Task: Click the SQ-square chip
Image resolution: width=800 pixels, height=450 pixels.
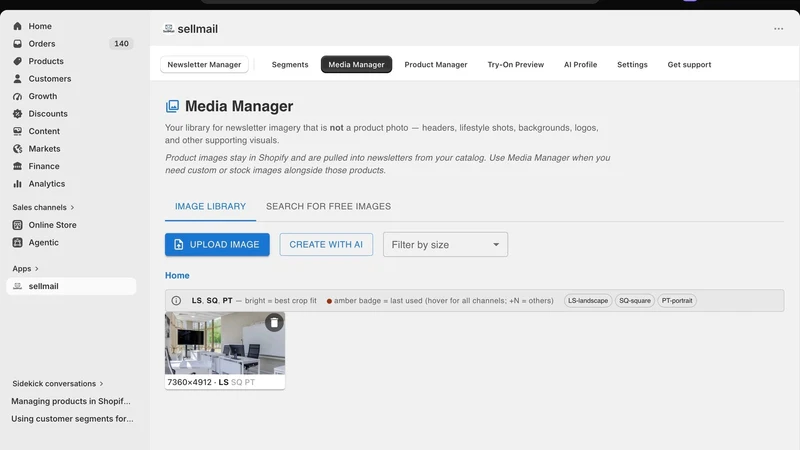Action: pos(635,301)
